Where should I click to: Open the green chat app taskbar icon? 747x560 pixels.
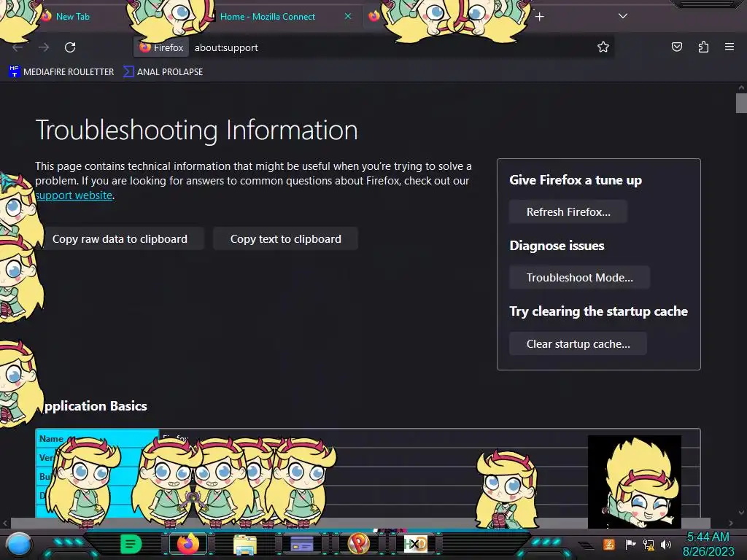(x=131, y=544)
